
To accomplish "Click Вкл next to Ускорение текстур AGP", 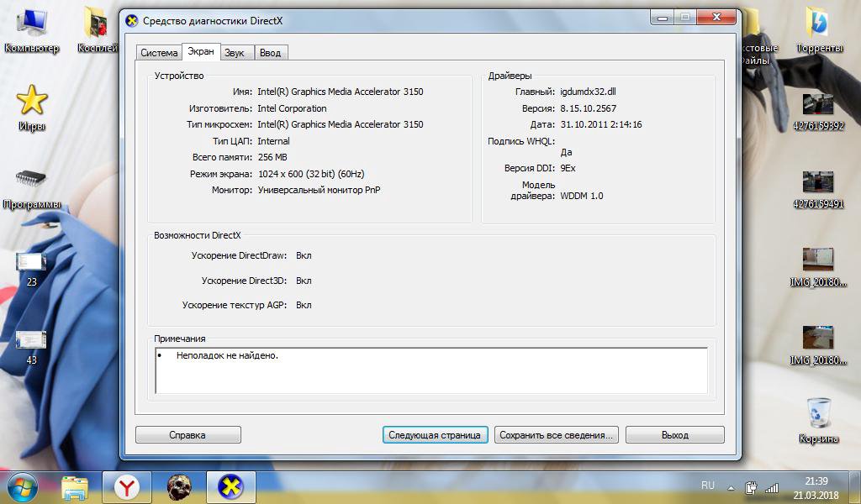I will [304, 305].
